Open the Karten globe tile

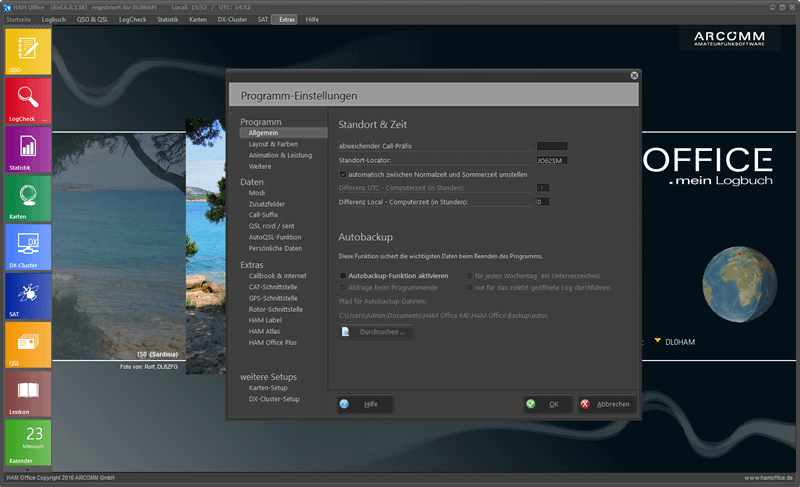point(28,198)
